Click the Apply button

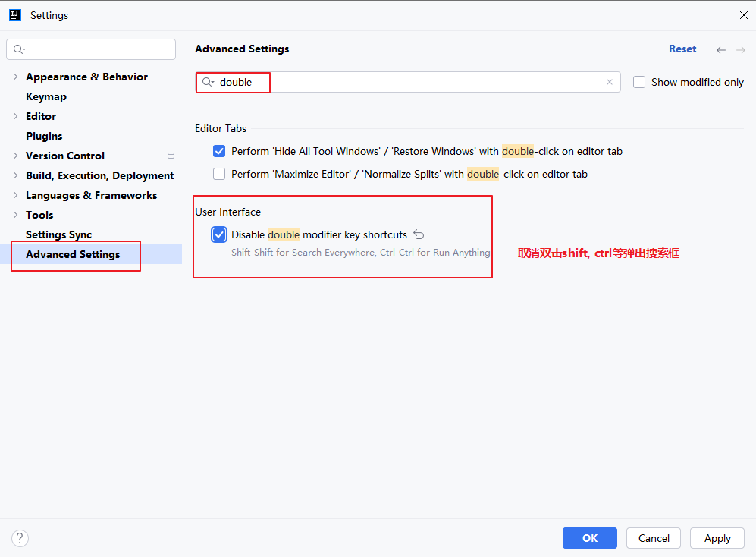(717, 538)
